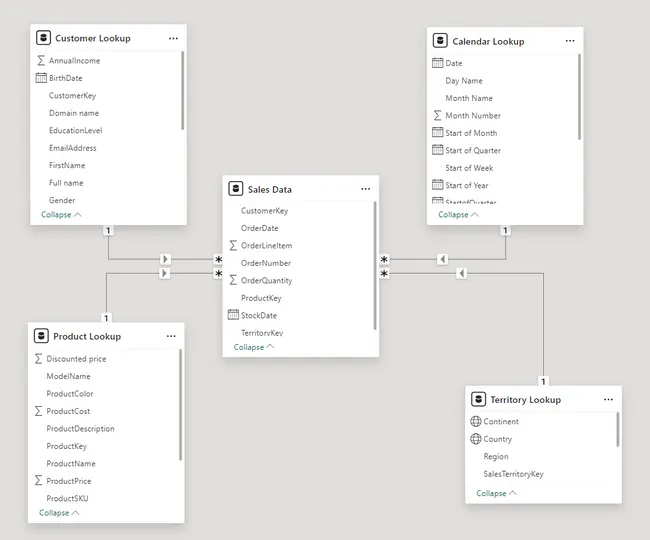Select the OrderQuantity field in Sales Data
The image size is (650, 540).
tap(266, 281)
